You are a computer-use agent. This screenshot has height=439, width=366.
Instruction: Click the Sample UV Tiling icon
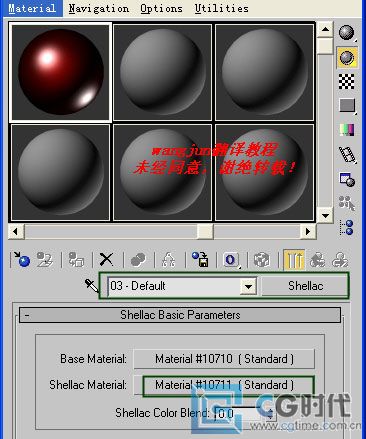click(347, 105)
